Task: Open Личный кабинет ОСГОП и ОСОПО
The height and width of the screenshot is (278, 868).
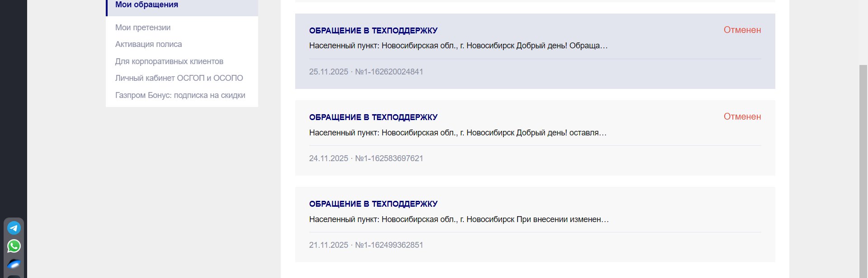Action: 179,78
